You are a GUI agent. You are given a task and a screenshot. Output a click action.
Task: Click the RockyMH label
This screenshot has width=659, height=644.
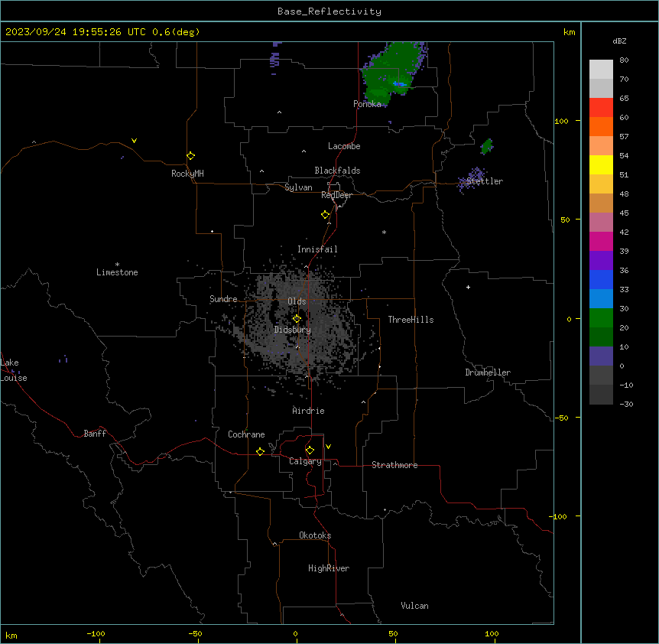tap(187, 174)
